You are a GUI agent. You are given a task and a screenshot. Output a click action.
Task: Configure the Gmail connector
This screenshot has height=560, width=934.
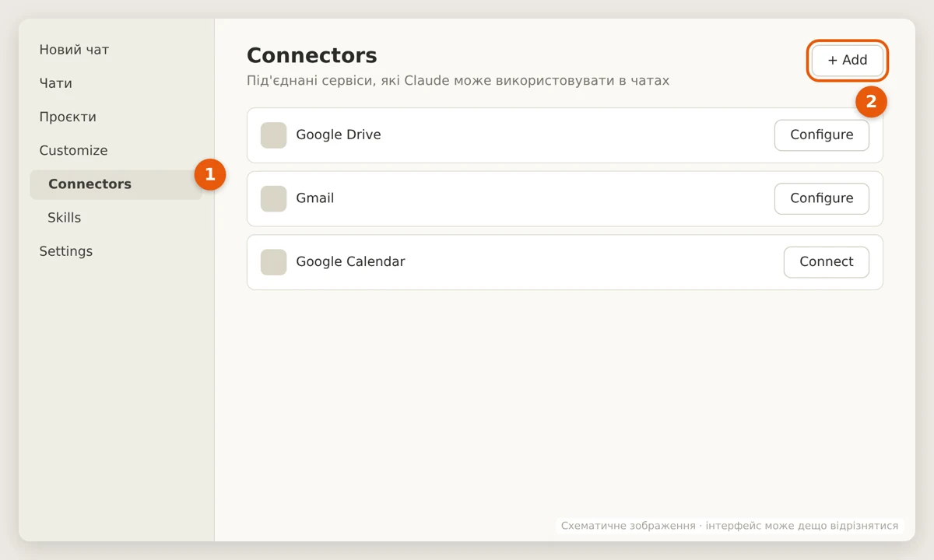[x=821, y=198]
